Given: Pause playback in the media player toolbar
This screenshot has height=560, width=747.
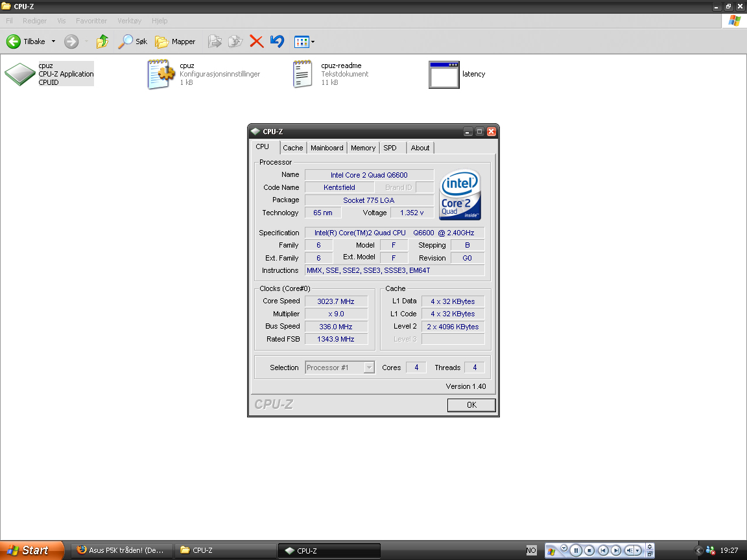Looking at the screenshot, I should click(576, 550).
